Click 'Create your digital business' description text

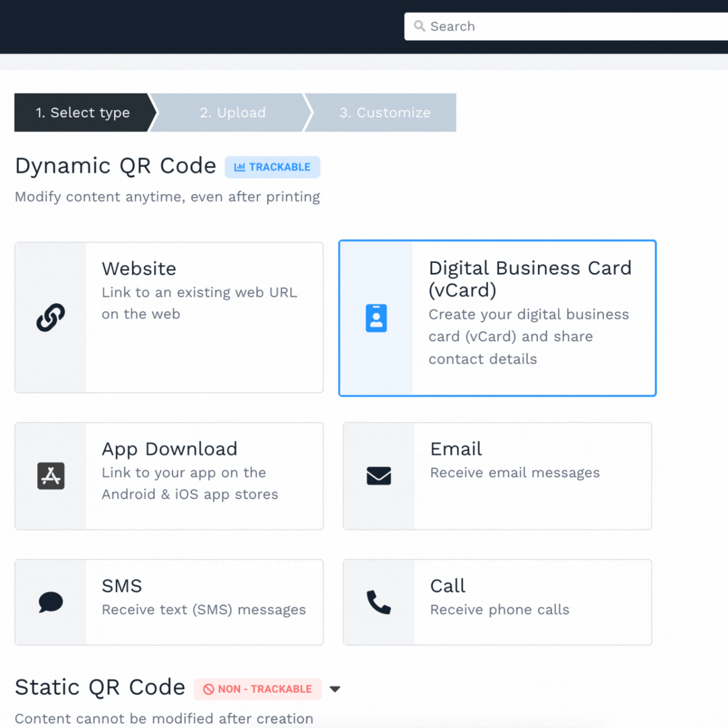(529, 314)
